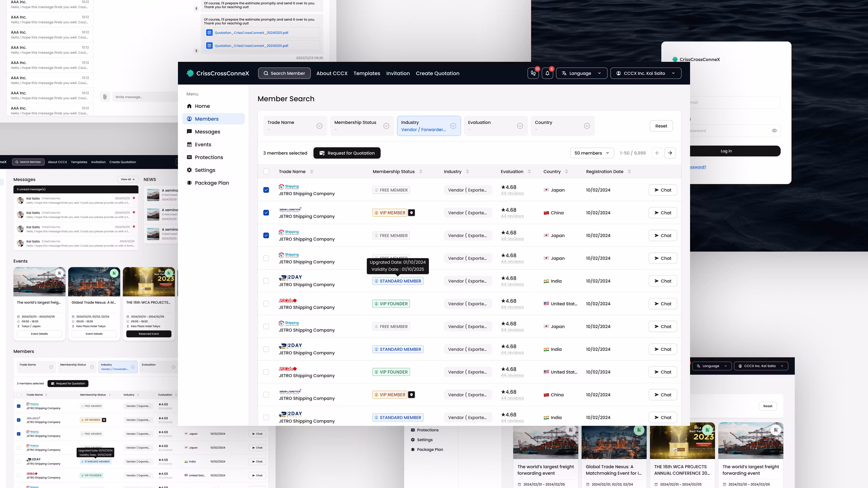Viewport: 868px width, 488px height.
Task: Open the 50 members page size dropdown
Action: 592,153
